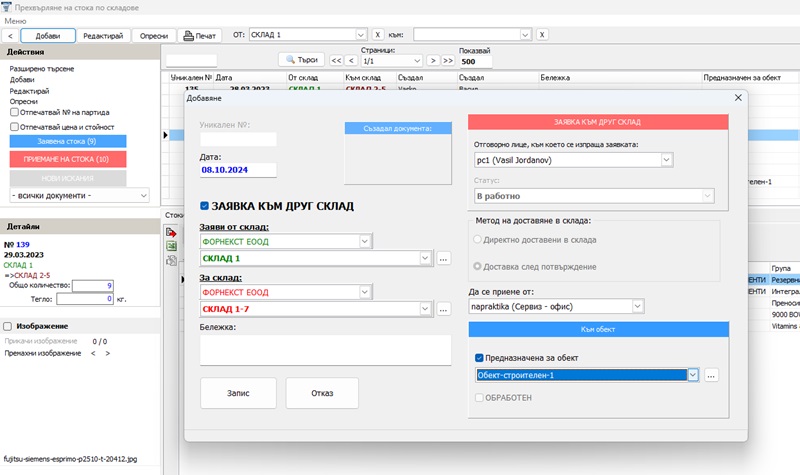Open napraktika (Сервиз - офис) dropdown

tap(637, 306)
